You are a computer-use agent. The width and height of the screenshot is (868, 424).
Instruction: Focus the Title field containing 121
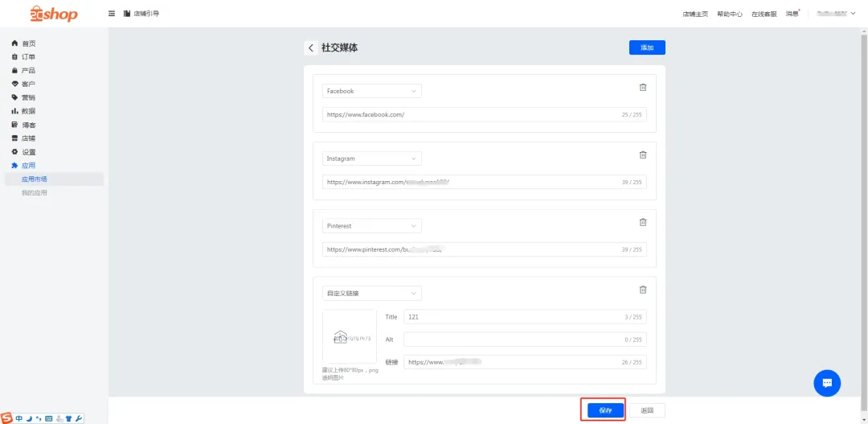pyautogui.click(x=525, y=317)
